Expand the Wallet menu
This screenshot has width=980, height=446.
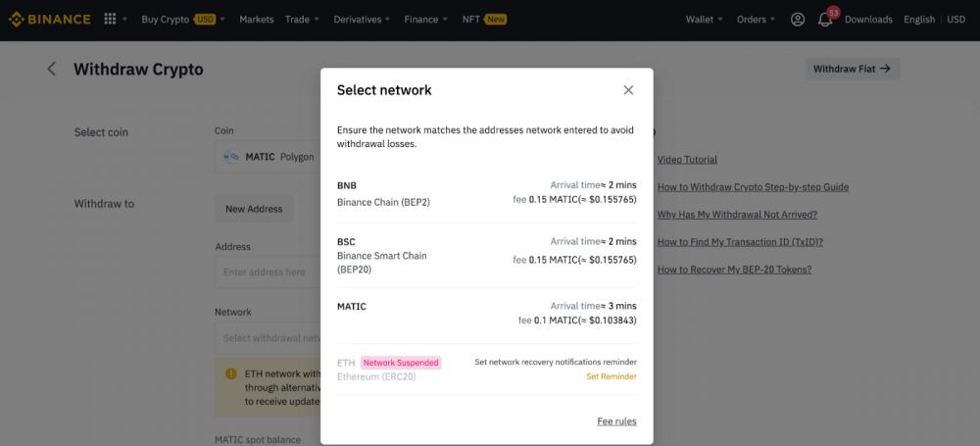click(705, 20)
